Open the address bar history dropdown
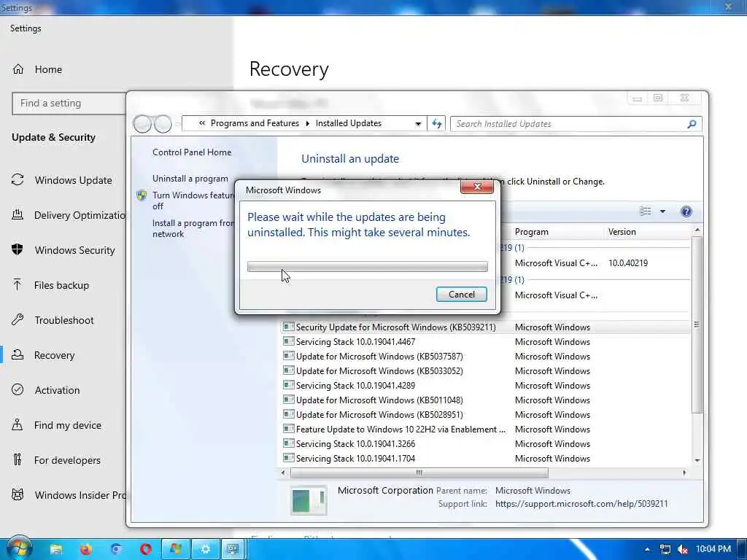The width and height of the screenshot is (747, 560). [418, 124]
